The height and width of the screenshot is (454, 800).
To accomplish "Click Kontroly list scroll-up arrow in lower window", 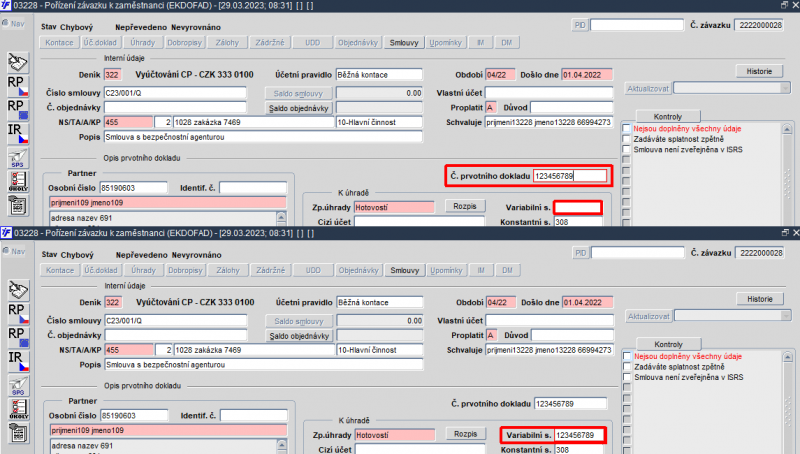I will [787, 356].
